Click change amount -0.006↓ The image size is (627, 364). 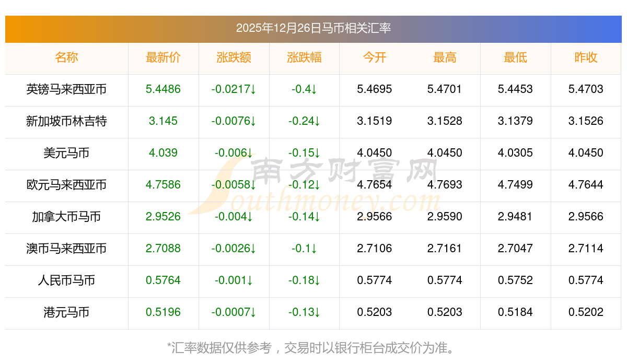(x=234, y=153)
